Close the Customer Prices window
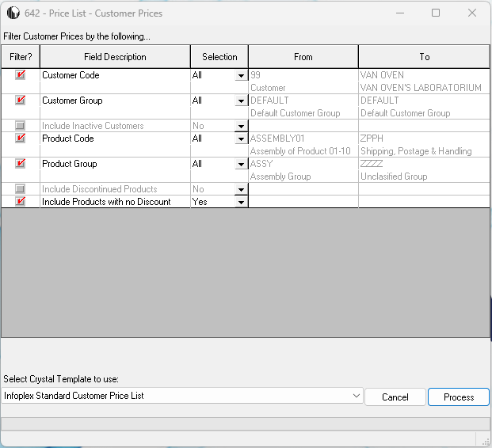 472,13
